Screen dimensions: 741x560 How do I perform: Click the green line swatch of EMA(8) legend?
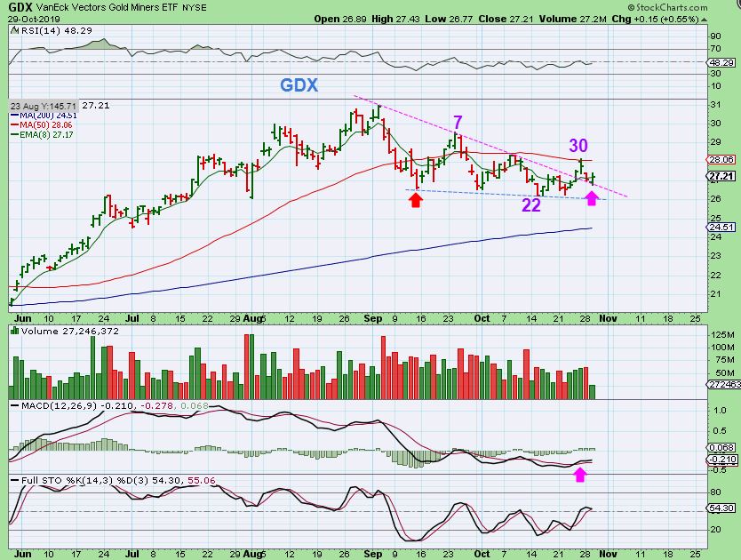pyautogui.click(x=14, y=135)
